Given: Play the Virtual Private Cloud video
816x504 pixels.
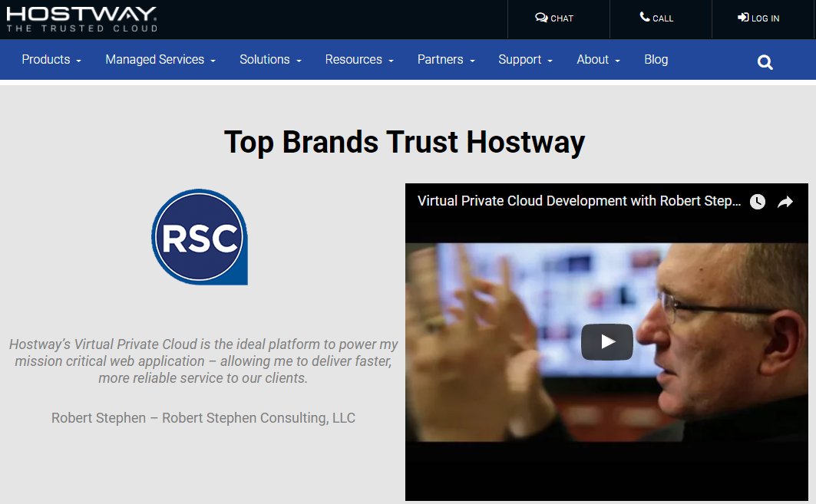Looking at the screenshot, I should point(606,341).
